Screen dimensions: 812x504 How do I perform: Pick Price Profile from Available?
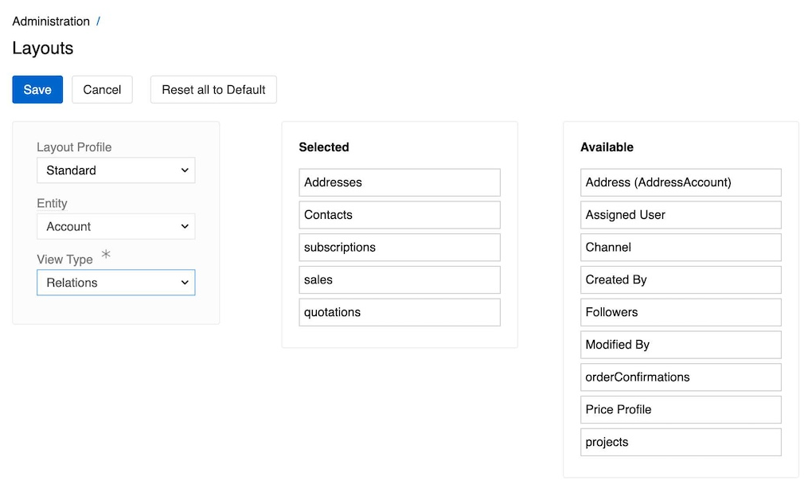tap(681, 409)
